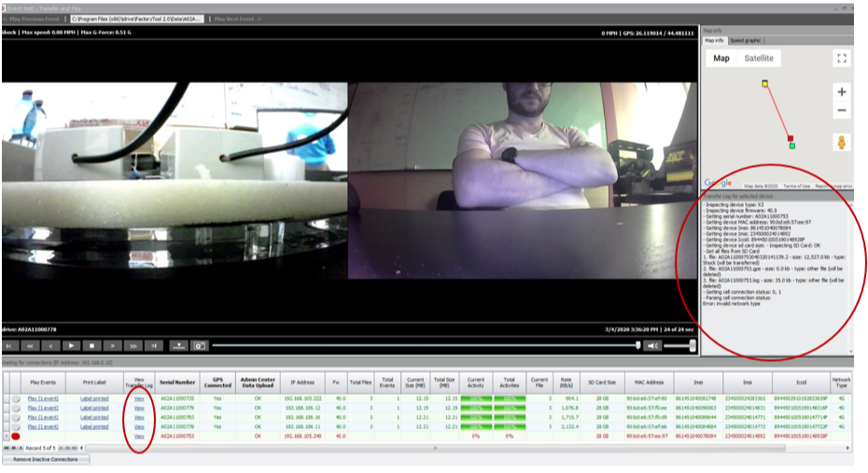Click Play (1 event) for A02A11000778

tap(43, 426)
